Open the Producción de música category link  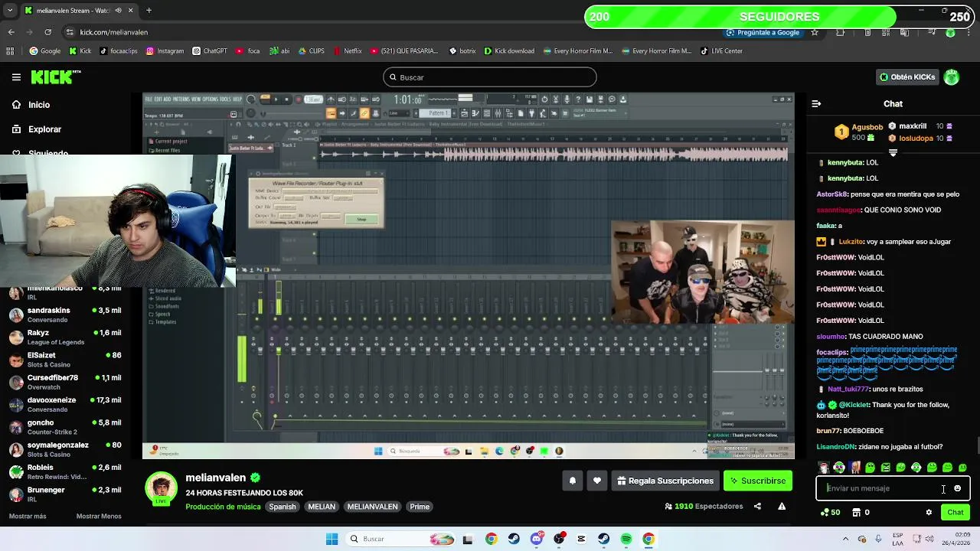point(223,507)
